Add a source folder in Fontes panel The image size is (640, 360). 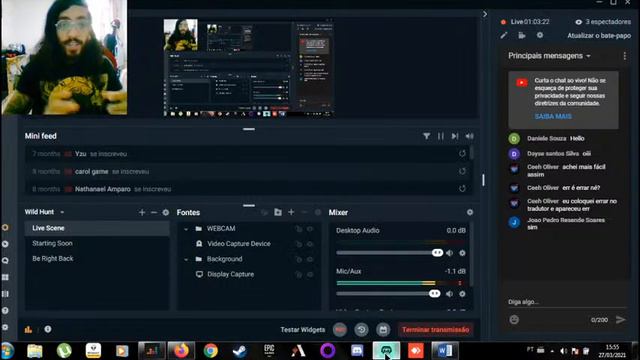tap(278, 212)
